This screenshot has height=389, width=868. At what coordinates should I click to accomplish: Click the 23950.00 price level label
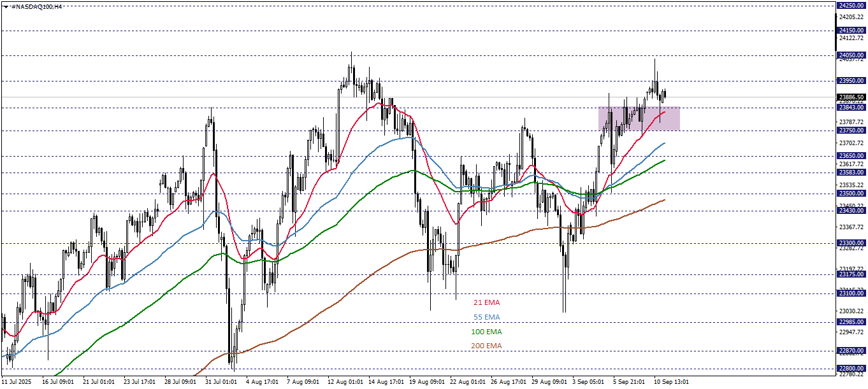851,81
